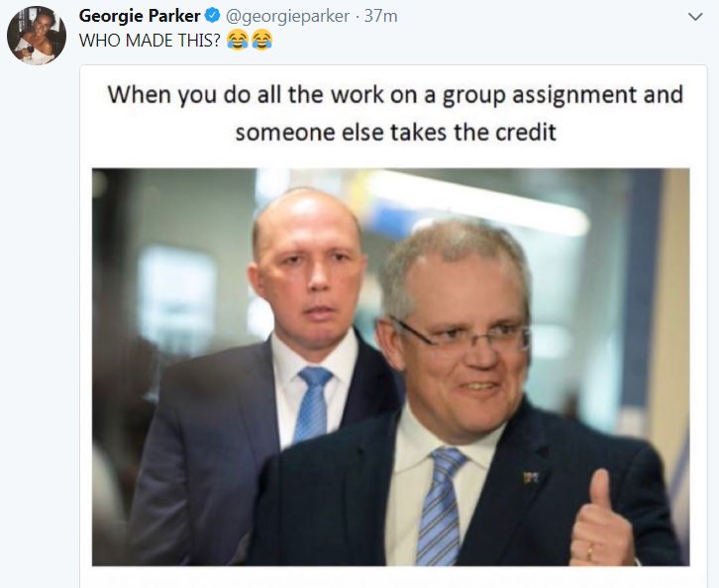Click the first laughing-crying emoji
The height and width of the screenshot is (588, 719).
238,40
